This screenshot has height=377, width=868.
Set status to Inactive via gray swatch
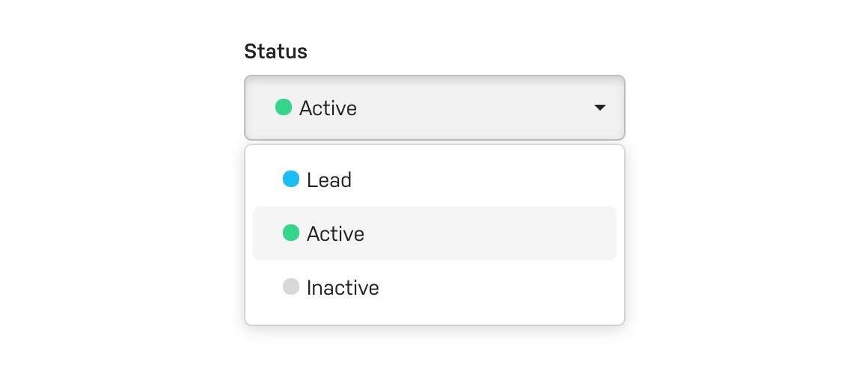click(291, 286)
